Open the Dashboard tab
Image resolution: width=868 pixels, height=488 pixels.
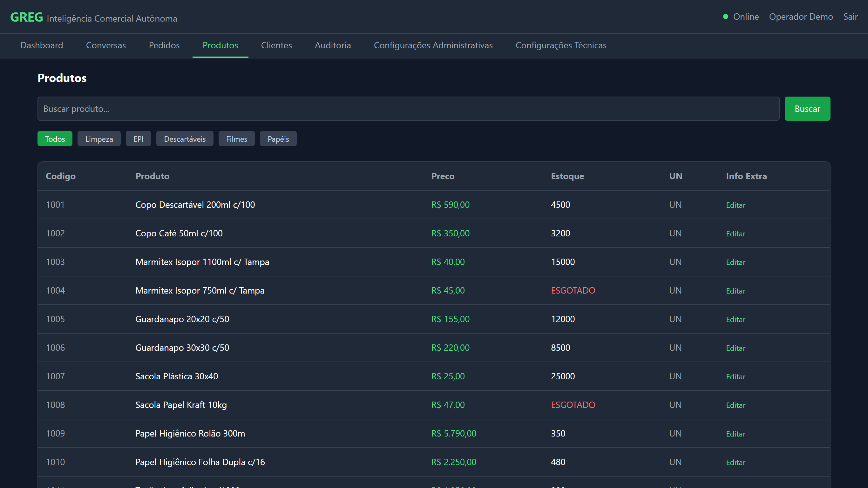coord(41,45)
